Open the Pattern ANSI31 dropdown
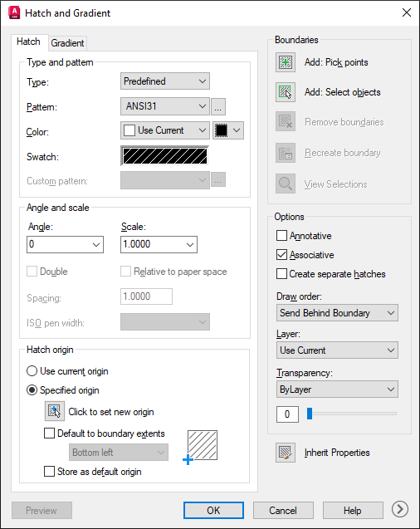Viewport: 420px width, 529px height. coord(165,106)
